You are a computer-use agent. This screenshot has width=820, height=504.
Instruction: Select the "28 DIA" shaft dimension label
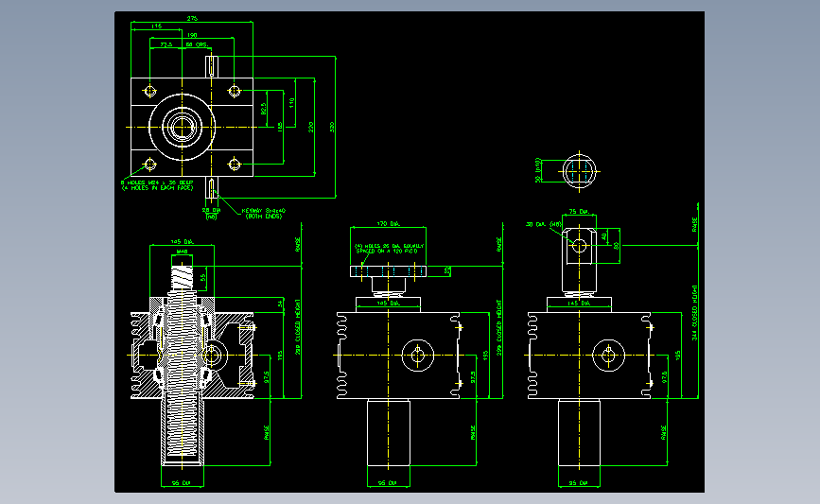pyautogui.click(x=211, y=210)
